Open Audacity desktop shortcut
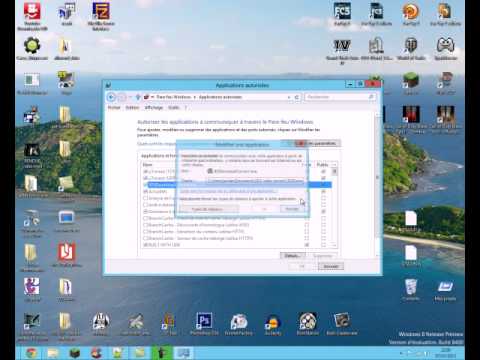This screenshot has width=480, height=360. pos(273,324)
